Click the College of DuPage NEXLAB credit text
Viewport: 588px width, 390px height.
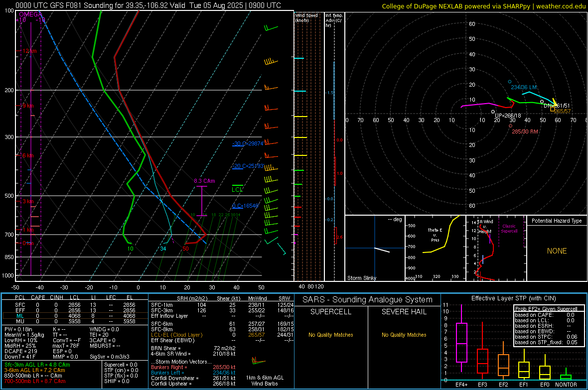click(x=483, y=6)
